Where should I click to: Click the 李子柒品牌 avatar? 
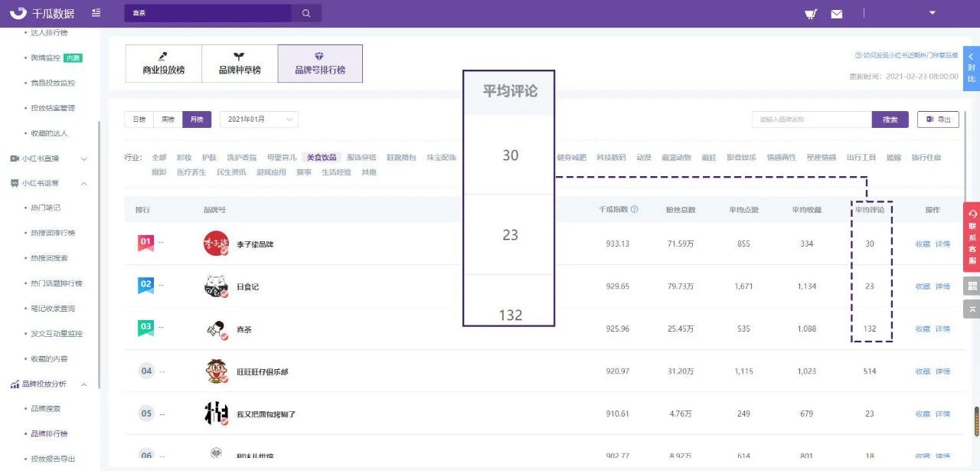pos(217,244)
